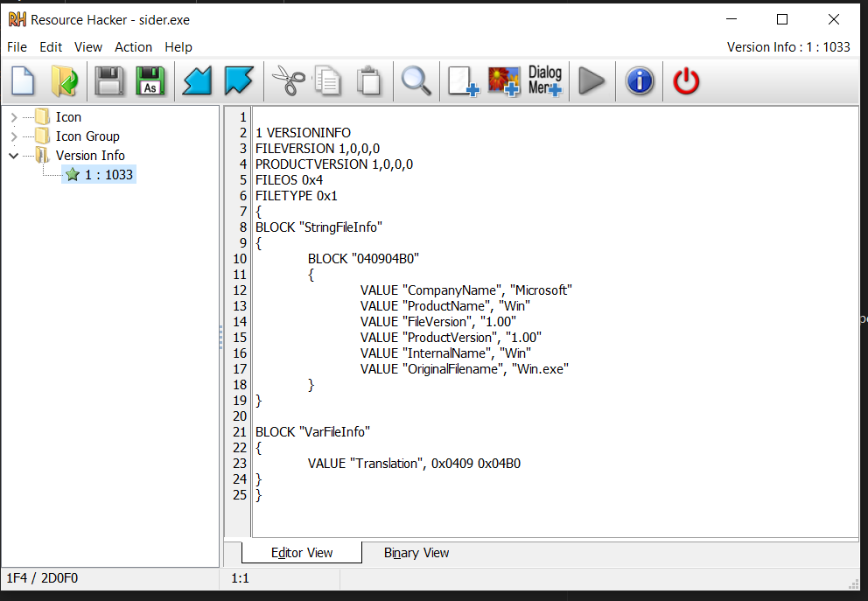Image resolution: width=868 pixels, height=601 pixels.
Task: Click the OriginalFilename "Win.exe" value line
Action: (465, 369)
